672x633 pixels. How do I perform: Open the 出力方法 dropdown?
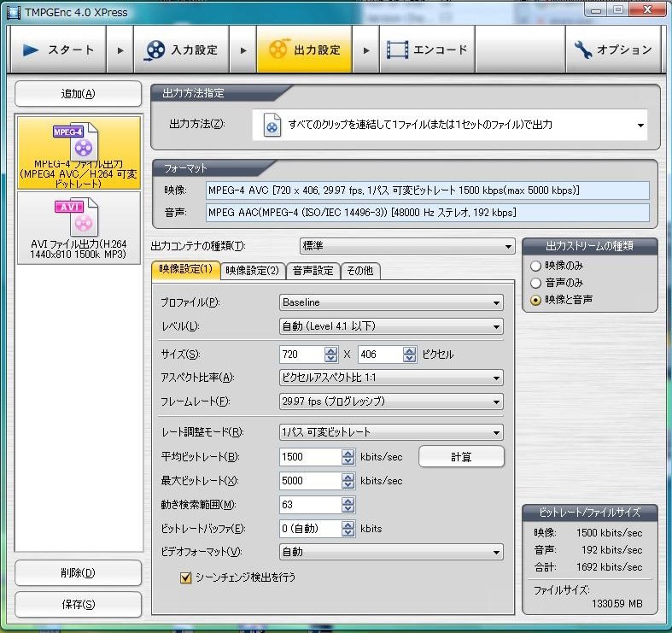pos(450,125)
